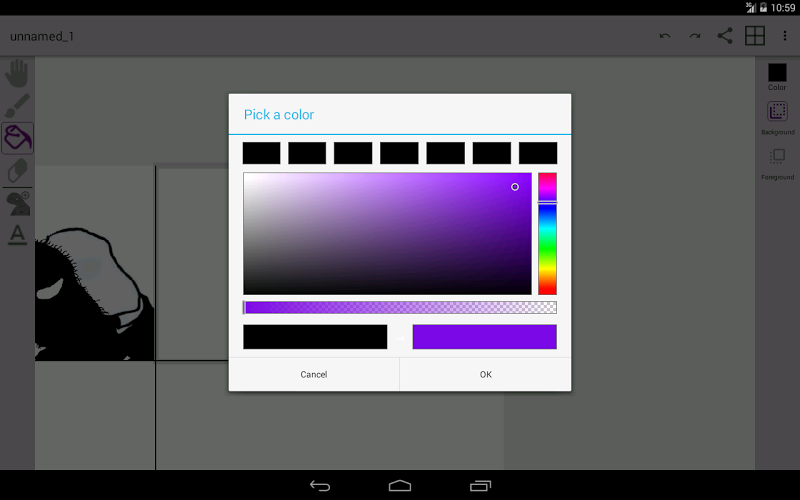Screen dimensions: 800x500
Task: Tap the clock in status bar
Action: coord(783,8)
